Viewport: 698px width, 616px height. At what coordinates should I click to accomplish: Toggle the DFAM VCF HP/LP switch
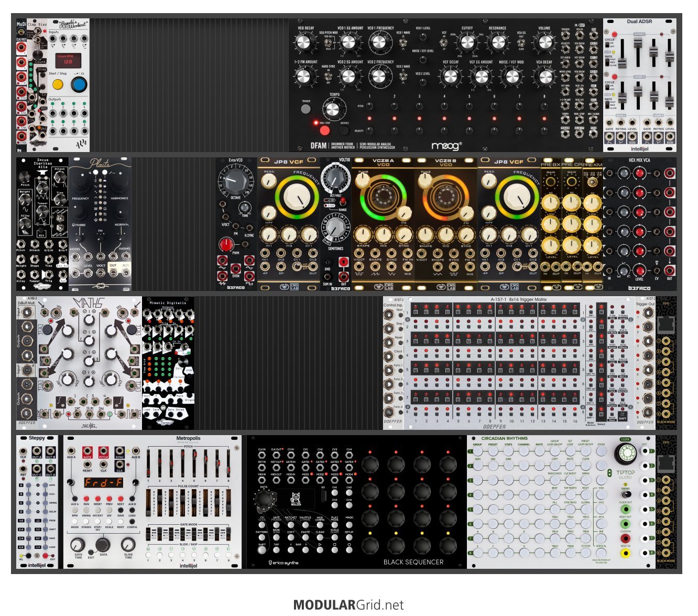pyautogui.click(x=445, y=42)
